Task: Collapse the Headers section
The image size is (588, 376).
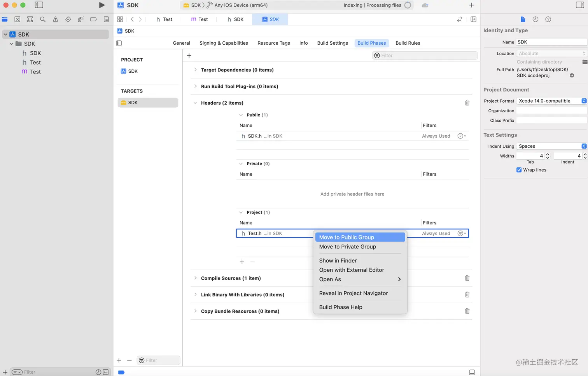Action: [x=195, y=103]
